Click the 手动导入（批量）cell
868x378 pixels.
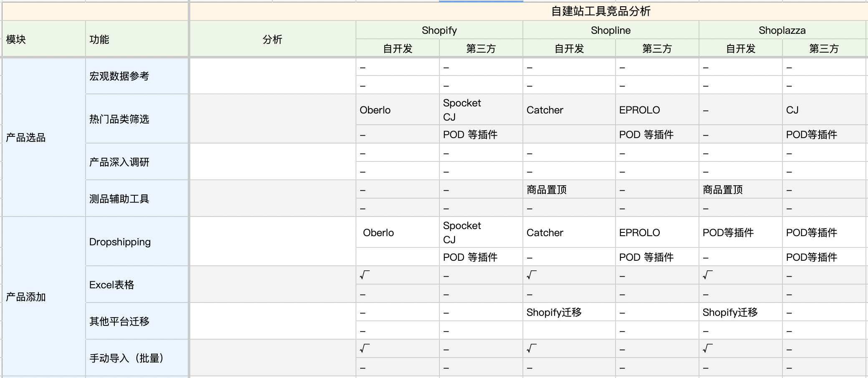[x=136, y=358]
